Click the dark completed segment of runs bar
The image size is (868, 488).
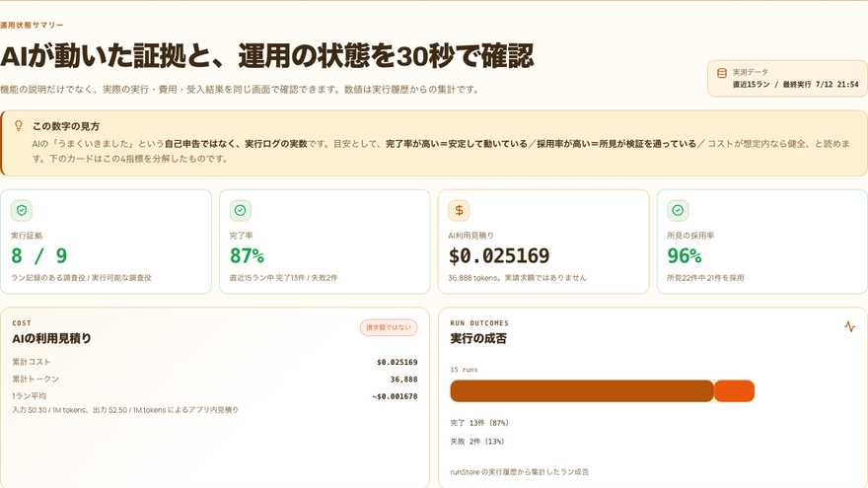click(x=582, y=390)
